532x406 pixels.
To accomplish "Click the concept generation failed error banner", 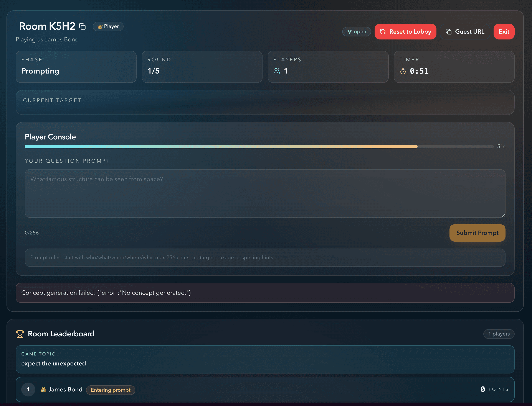I will pos(265,293).
